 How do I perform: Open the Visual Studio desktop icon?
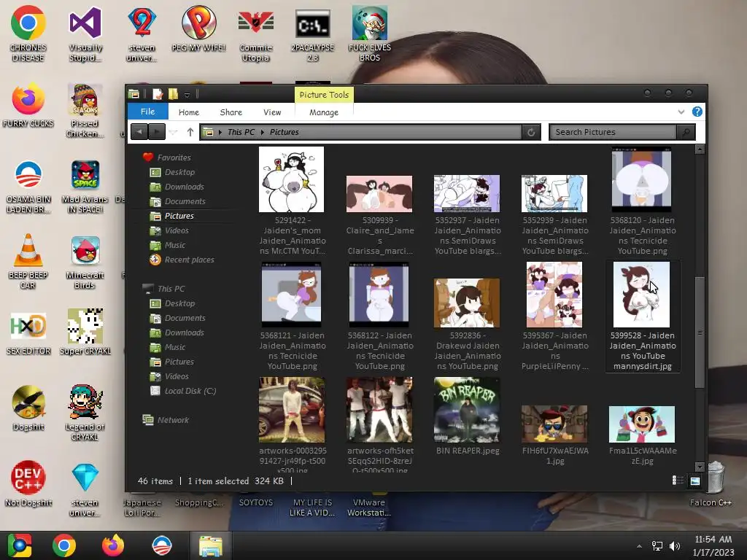coord(85,34)
